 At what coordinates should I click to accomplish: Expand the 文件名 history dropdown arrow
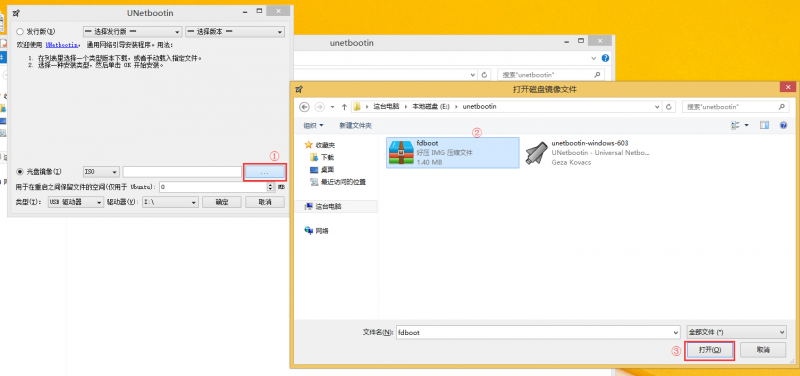(677, 332)
